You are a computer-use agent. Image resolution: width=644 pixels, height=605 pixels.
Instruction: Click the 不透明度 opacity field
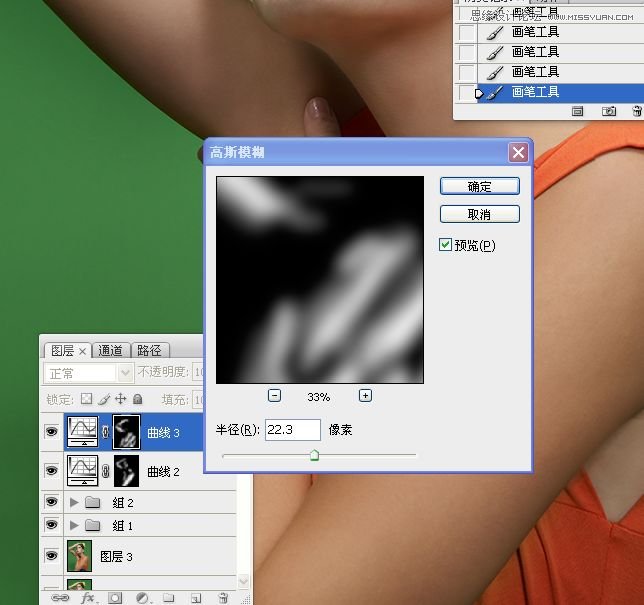198,373
